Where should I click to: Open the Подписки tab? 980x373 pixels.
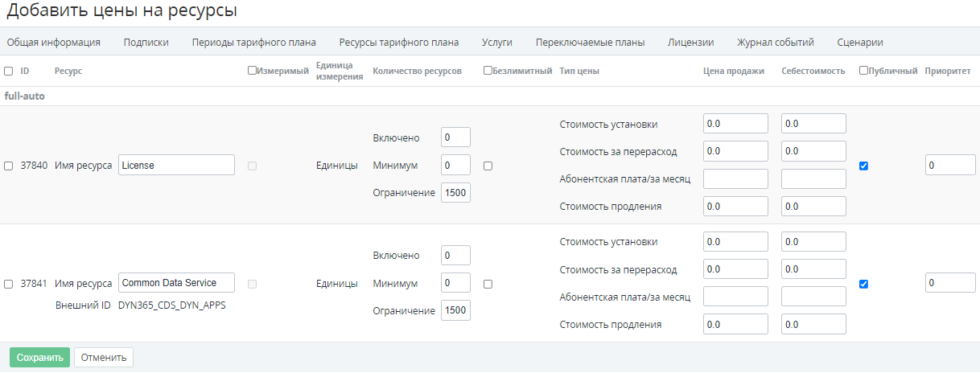tap(146, 43)
